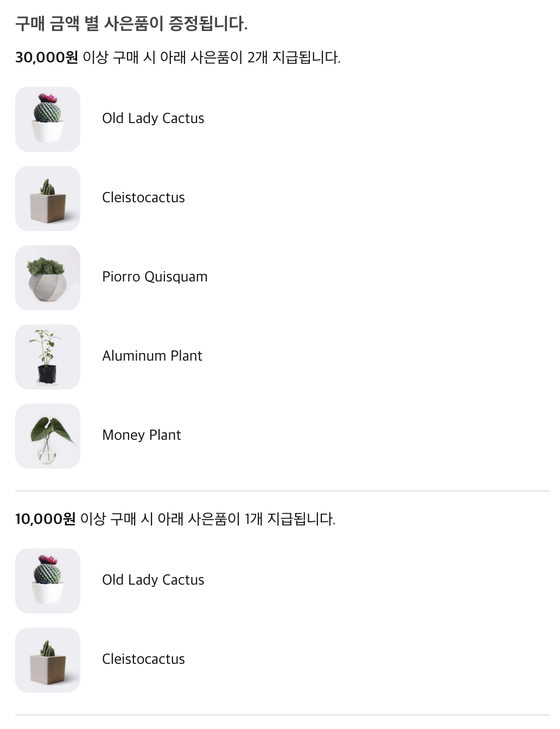Click the Money Plant leaf thumbnail
The width and height of the screenshot is (560, 729).
pyautogui.click(x=48, y=436)
